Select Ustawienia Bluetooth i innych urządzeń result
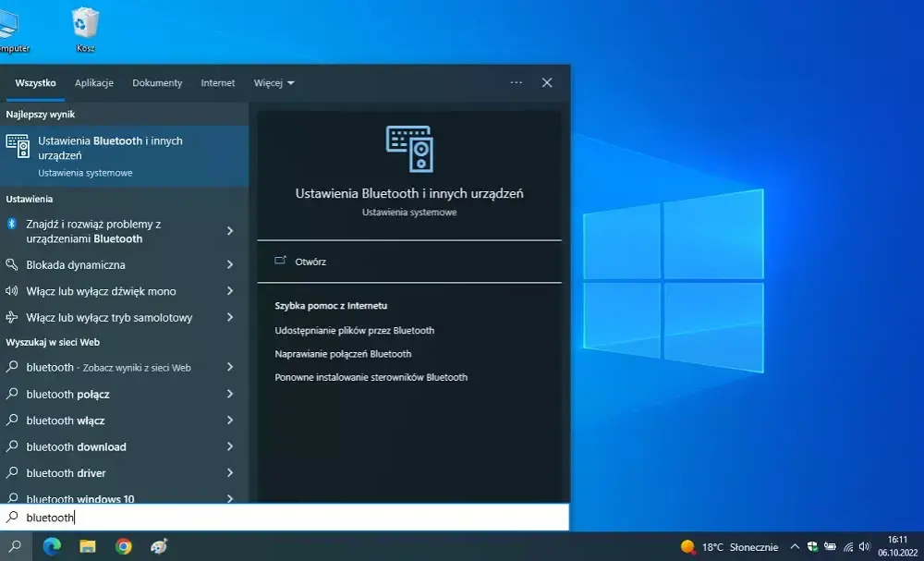924x561 pixels. [125, 156]
